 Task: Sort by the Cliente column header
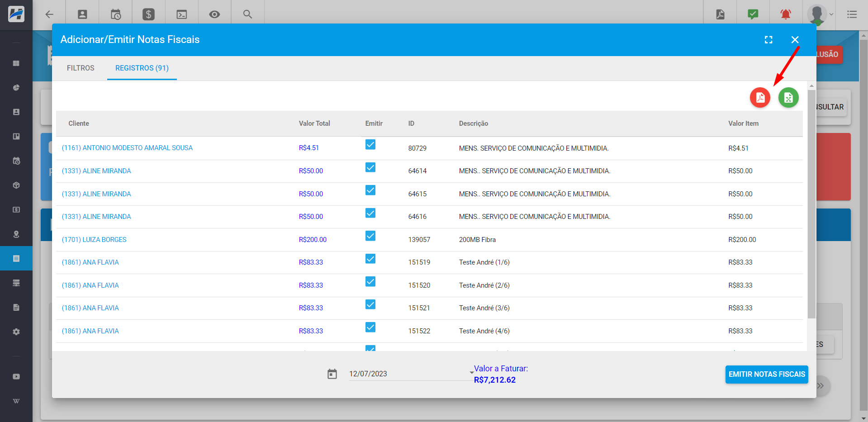pos(79,123)
